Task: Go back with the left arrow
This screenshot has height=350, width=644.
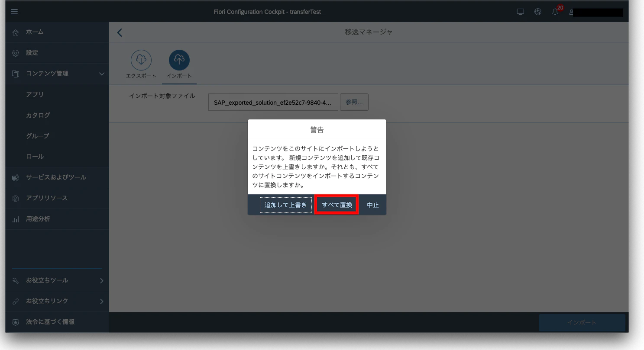Action: click(x=120, y=32)
